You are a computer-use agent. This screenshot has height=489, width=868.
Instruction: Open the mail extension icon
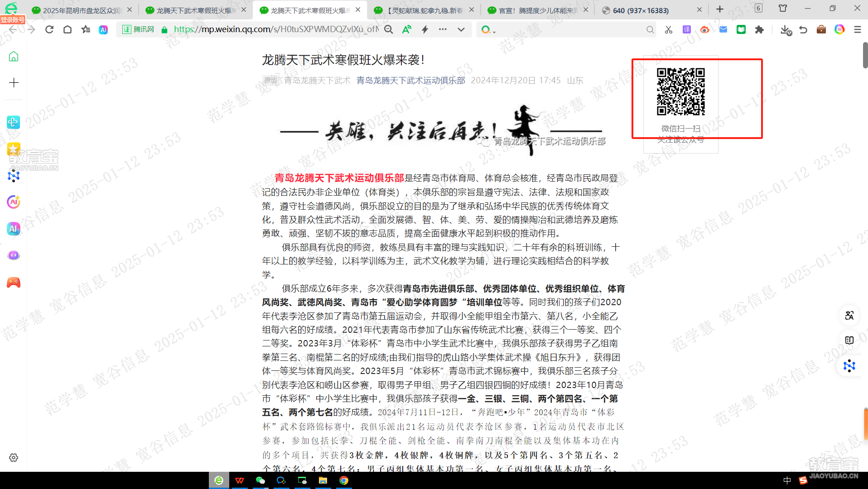tap(723, 29)
